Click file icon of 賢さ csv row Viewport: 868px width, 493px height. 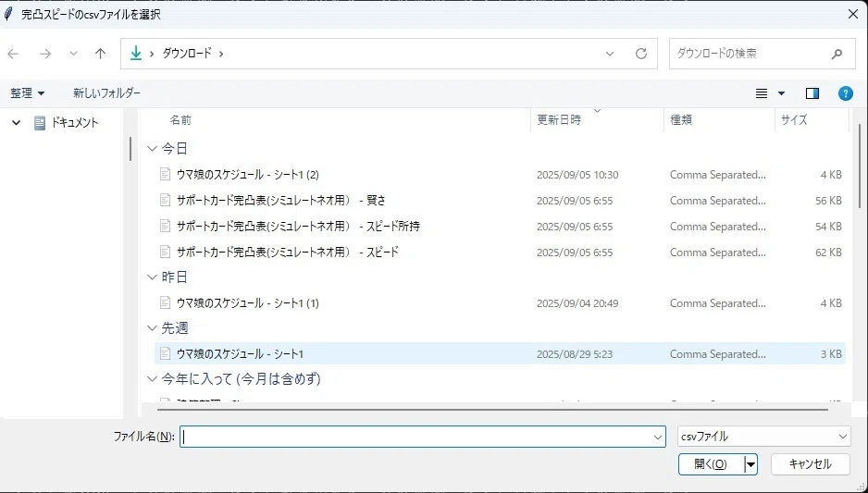coord(165,200)
